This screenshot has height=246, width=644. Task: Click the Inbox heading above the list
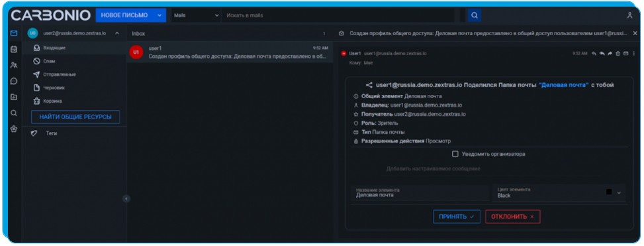[x=138, y=34]
